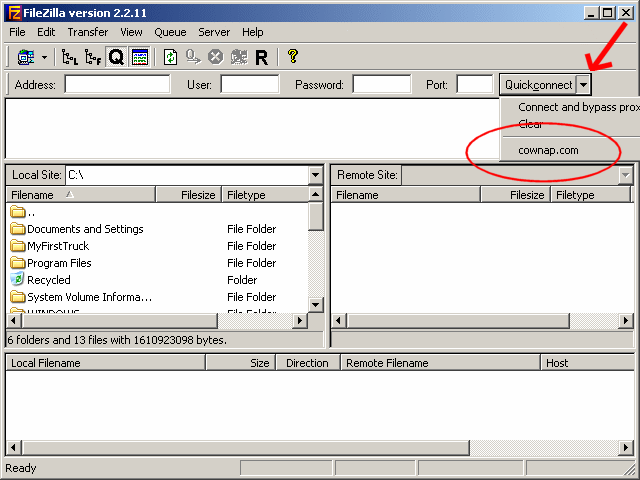The width and height of the screenshot is (640, 480).
Task: Click the Refresh toolbar icon
Action: point(171,57)
